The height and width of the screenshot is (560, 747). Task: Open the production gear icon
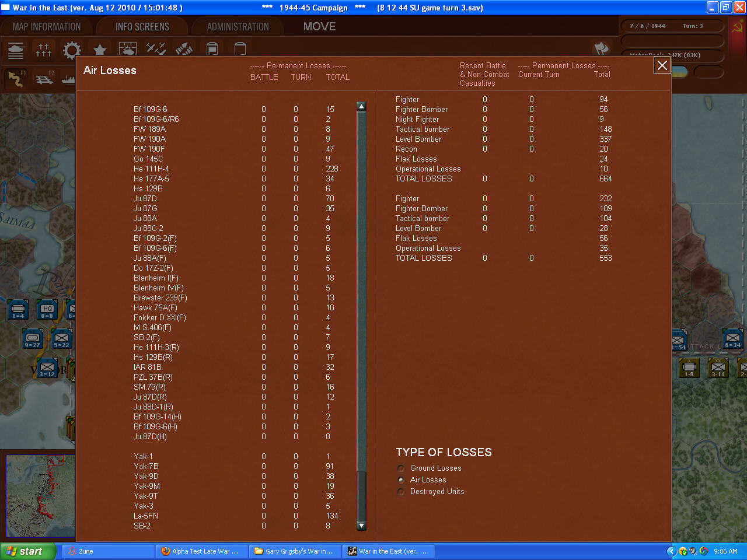click(72, 51)
